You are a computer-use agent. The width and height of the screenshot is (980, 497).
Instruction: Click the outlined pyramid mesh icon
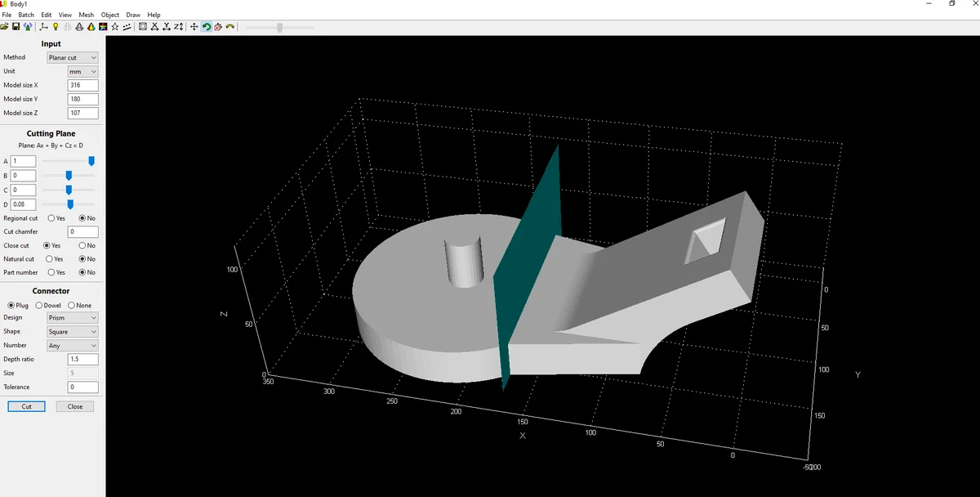79,27
